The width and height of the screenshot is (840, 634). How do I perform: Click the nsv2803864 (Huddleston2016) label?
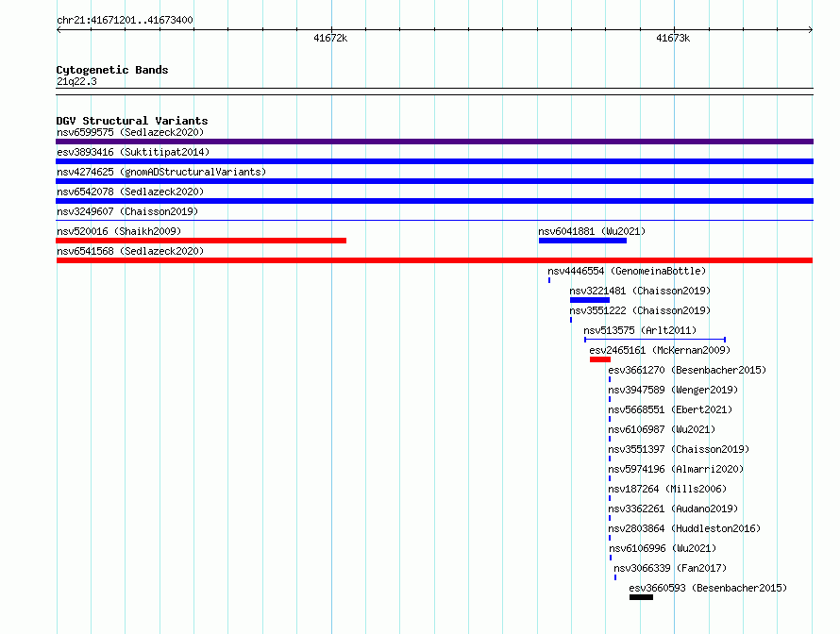click(x=684, y=528)
